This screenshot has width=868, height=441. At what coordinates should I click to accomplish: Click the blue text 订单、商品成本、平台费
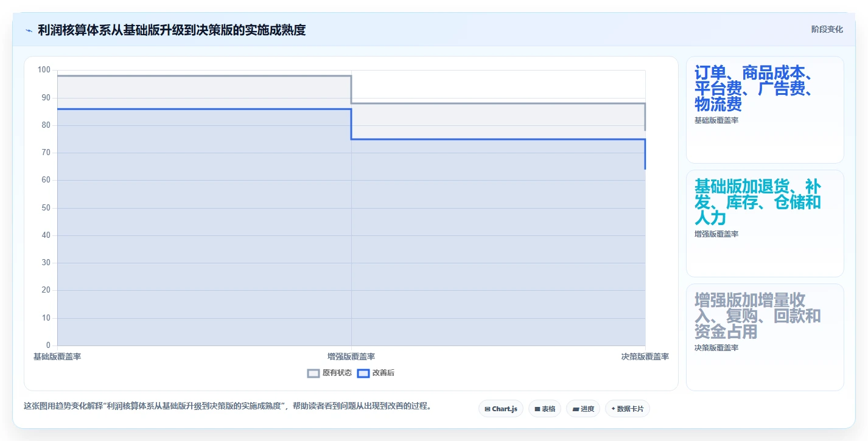pyautogui.click(x=754, y=89)
